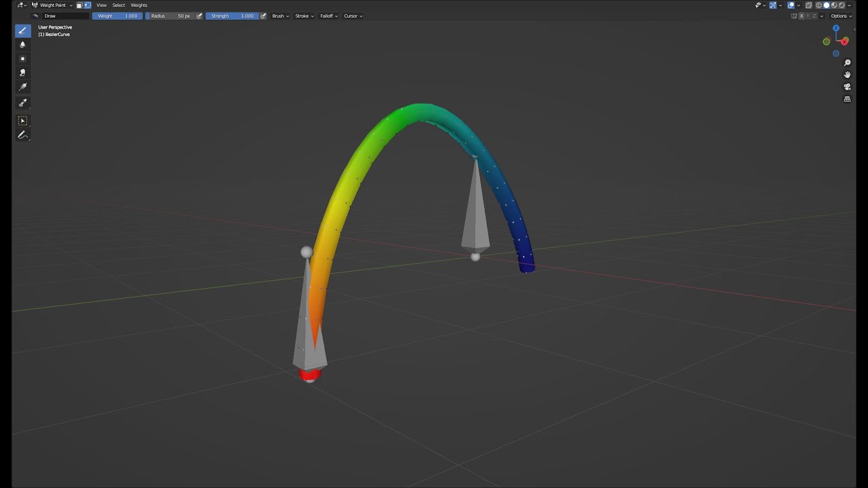The width and height of the screenshot is (868, 488).
Task: Open the Options dropdown
Action: 841,16
